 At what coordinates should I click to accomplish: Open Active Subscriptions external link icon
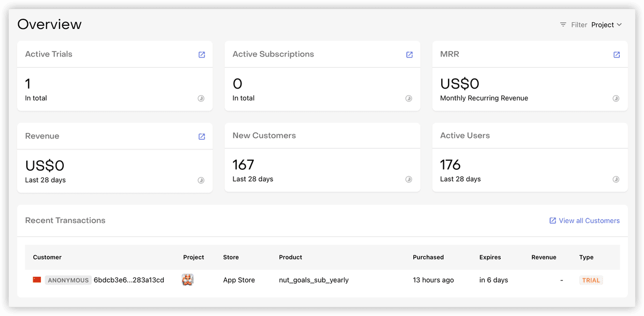pos(409,55)
